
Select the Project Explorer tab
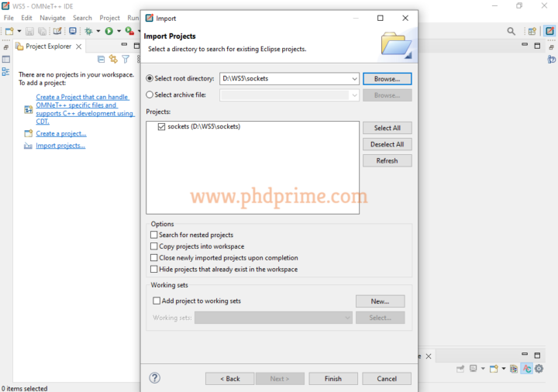click(x=48, y=46)
